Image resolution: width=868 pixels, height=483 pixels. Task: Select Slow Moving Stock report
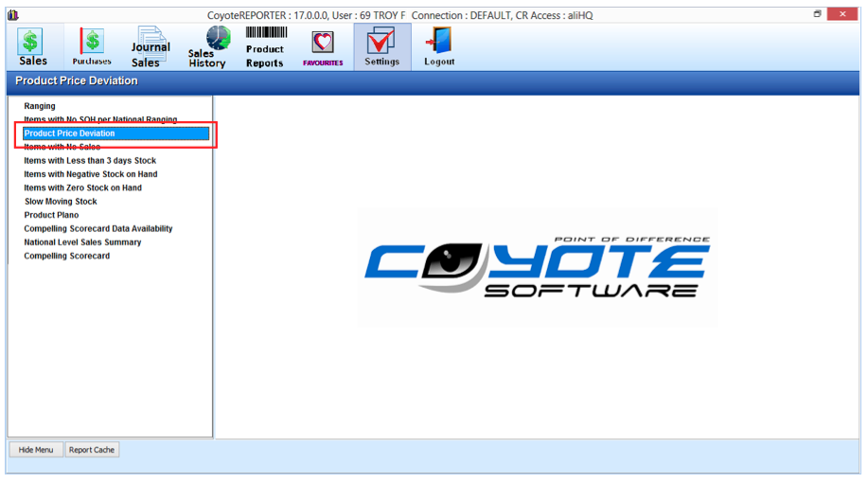coord(61,202)
